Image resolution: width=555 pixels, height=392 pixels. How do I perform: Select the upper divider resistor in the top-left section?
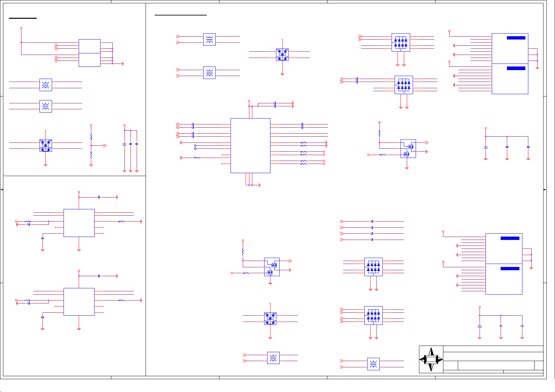[91, 136]
